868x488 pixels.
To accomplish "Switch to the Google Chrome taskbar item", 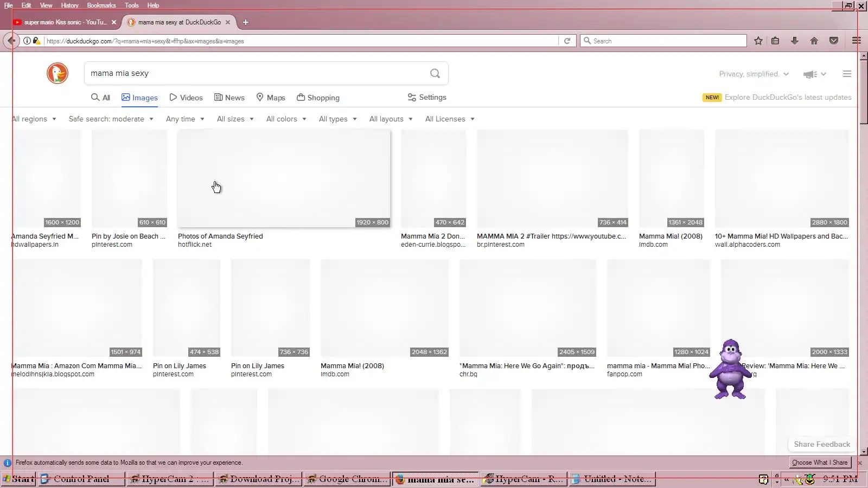I will 347,479.
